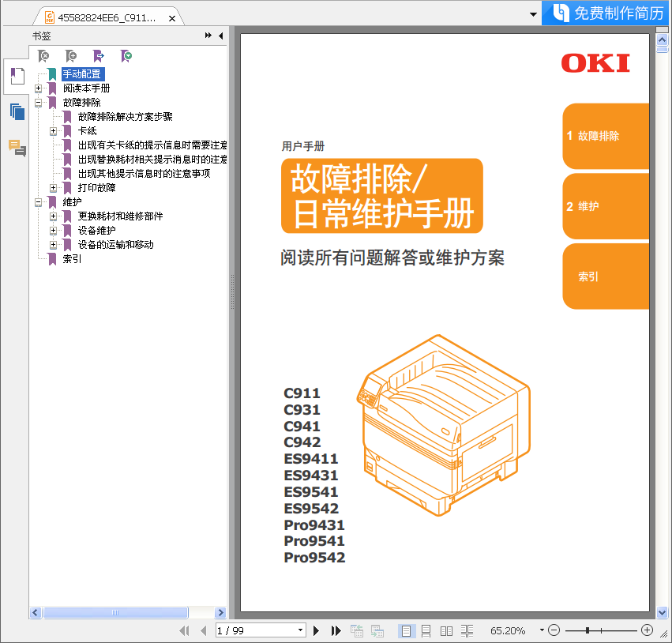This screenshot has height=643, width=672.
Task: Click document scroll down arrow
Action: tap(663, 612)
